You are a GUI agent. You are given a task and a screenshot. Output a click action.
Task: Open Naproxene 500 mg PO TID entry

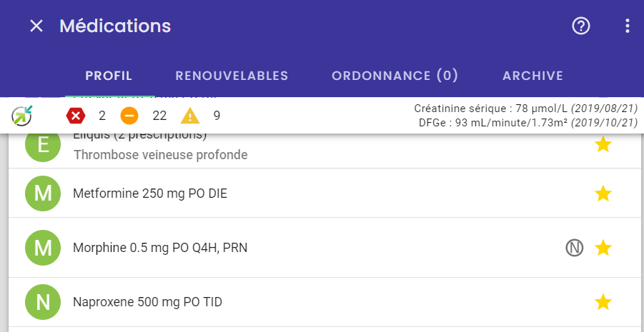click(325, 302)
